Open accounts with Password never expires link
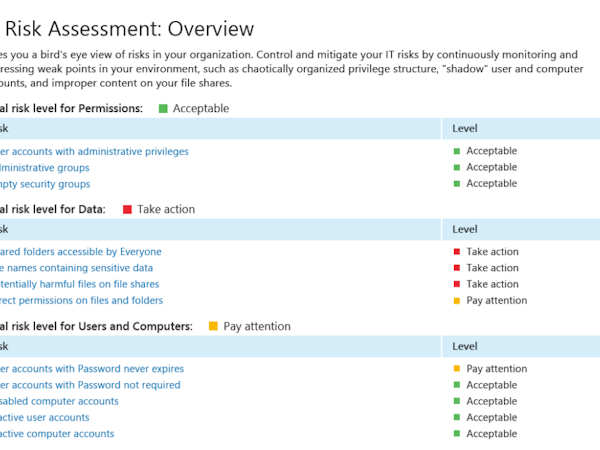The height and width of the screenshot is (450, 600). tap(92, 369)
